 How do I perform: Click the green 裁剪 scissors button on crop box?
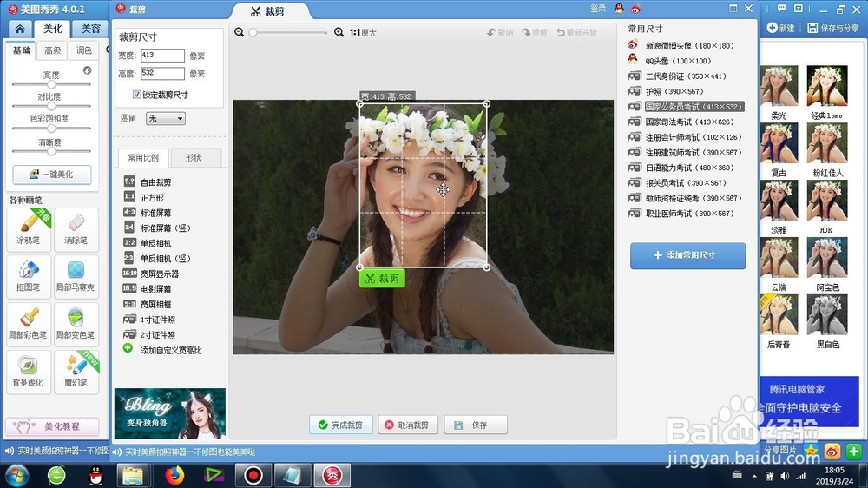pos(382,278)
